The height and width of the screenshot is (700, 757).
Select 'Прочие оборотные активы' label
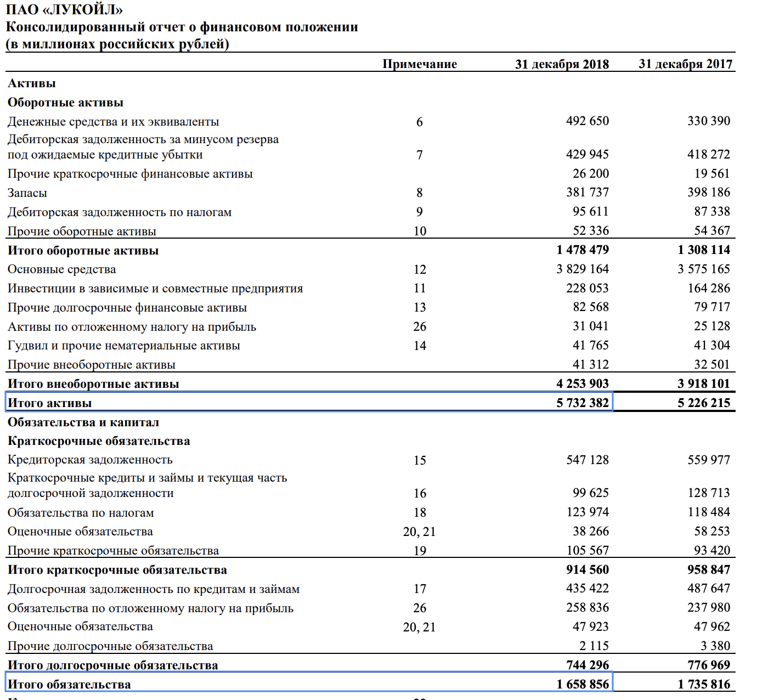[x=82, y=232]
